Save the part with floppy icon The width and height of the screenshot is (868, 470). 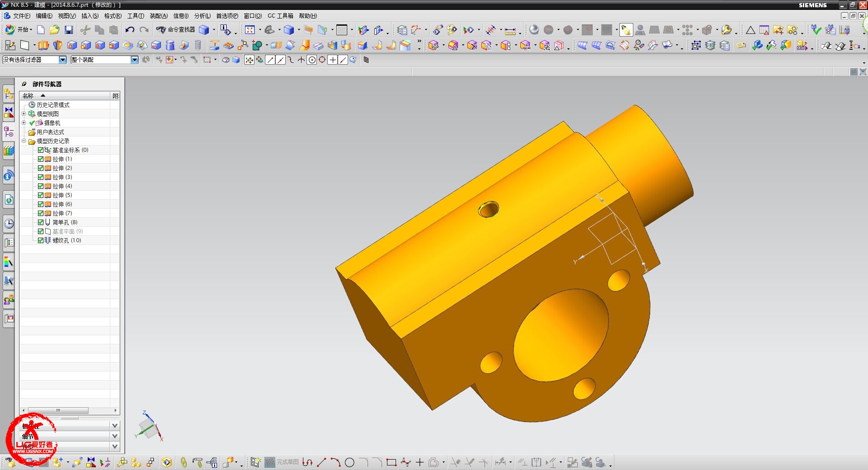point(69,30)
